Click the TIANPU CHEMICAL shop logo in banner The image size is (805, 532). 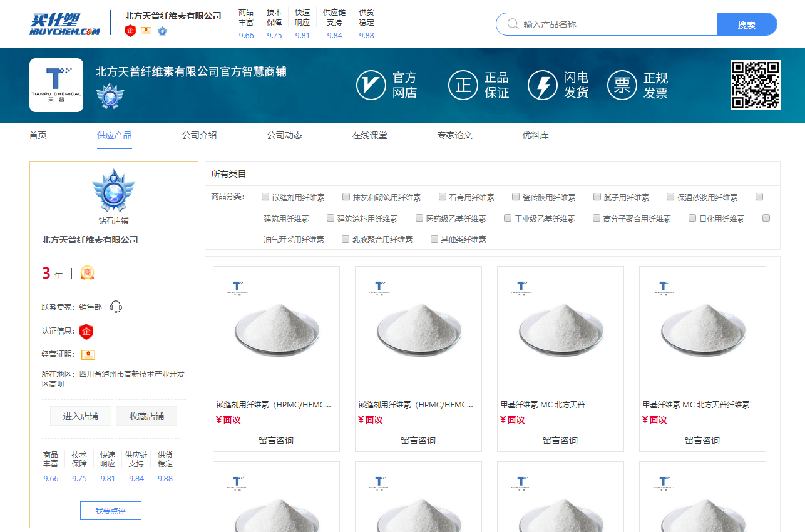[x=56, y=85]
